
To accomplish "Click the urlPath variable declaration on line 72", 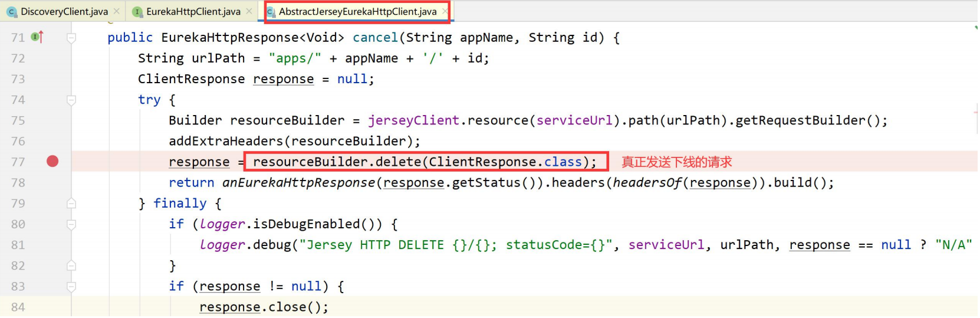I will pyautogui.click(x=218, y=58).
